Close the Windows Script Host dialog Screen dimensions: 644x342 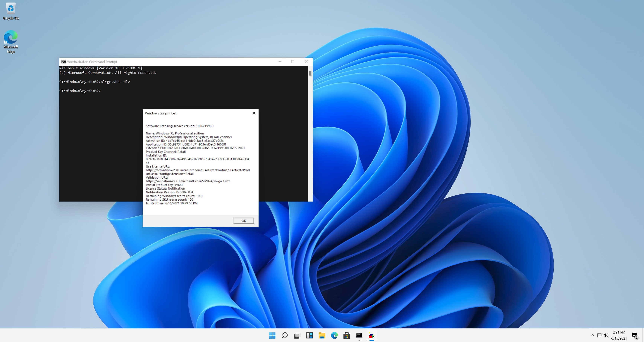254,113
